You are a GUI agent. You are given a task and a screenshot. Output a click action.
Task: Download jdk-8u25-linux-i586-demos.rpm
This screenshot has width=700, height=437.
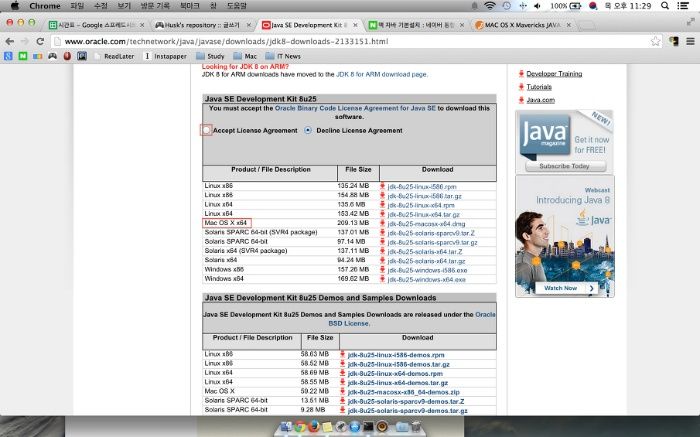click(x=396, y=355)
